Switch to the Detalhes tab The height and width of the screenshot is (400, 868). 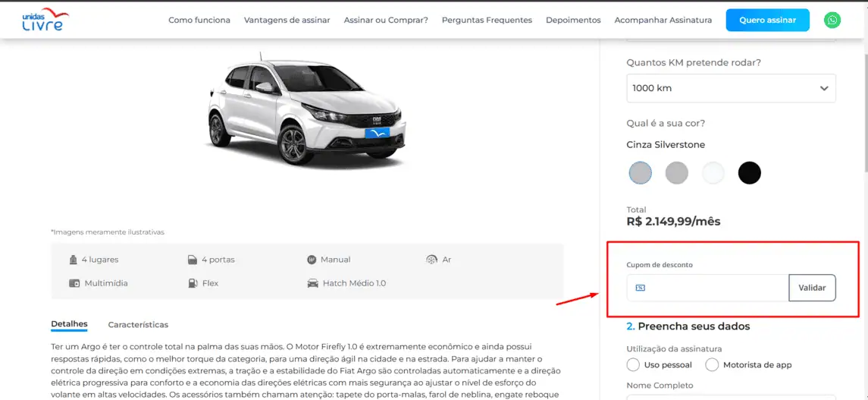pos(69,324)
